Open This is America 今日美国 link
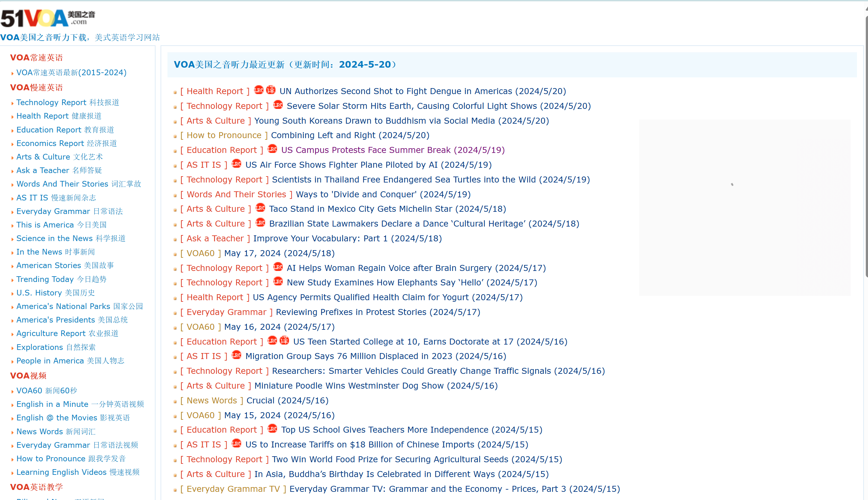 pyautogui.click(x=61, y=225)
